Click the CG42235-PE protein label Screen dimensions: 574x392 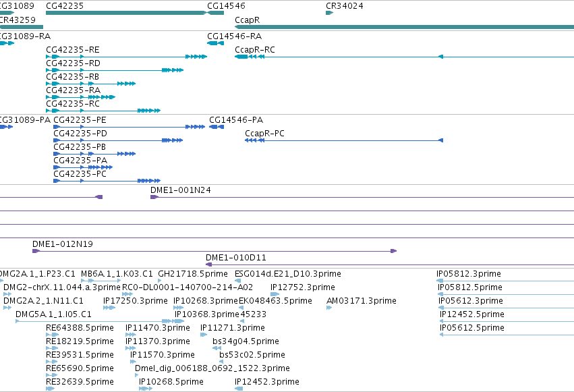(x=80, y=120)
